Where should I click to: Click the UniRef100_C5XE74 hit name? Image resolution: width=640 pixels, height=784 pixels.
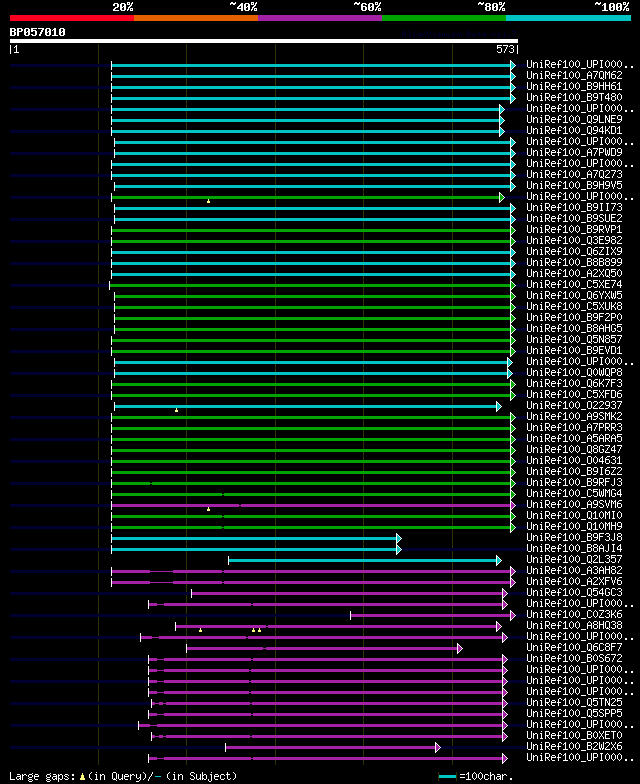click(x=574, y=284)
